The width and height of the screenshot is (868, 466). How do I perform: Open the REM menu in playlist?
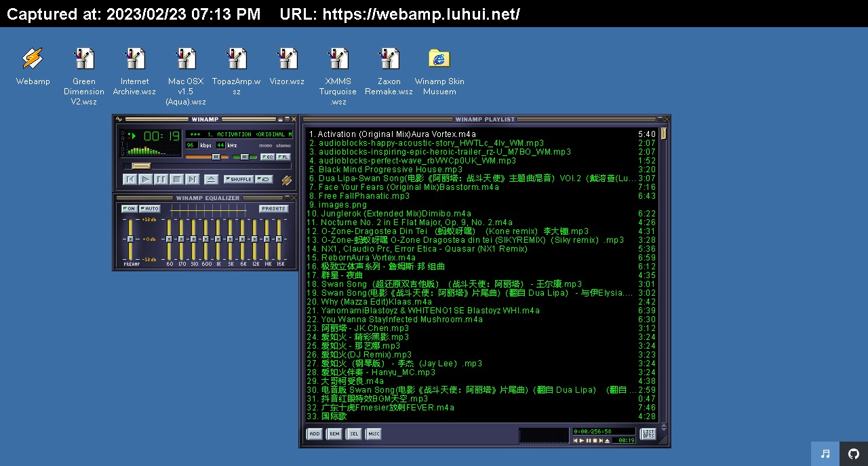[334, 433]
